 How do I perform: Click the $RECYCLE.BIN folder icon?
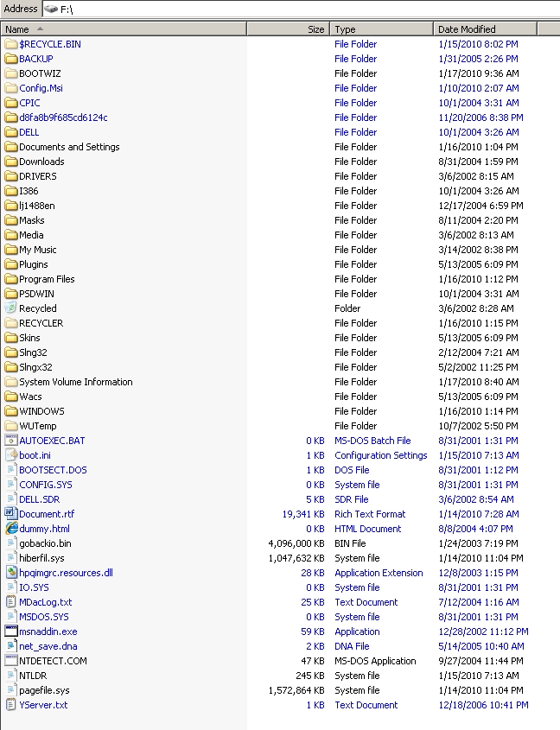tap(11, 44)
